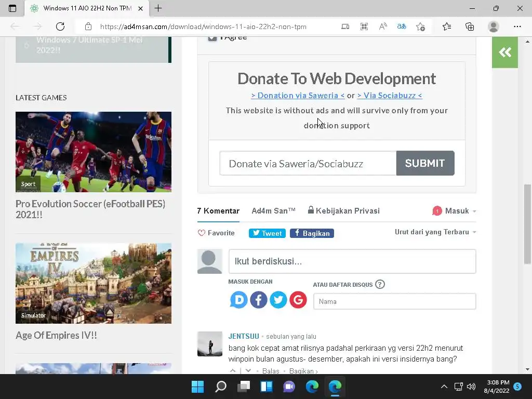Click the Ikut berdiskusi comment box
This screenshot has width=532, height=399.
[352, 261]
